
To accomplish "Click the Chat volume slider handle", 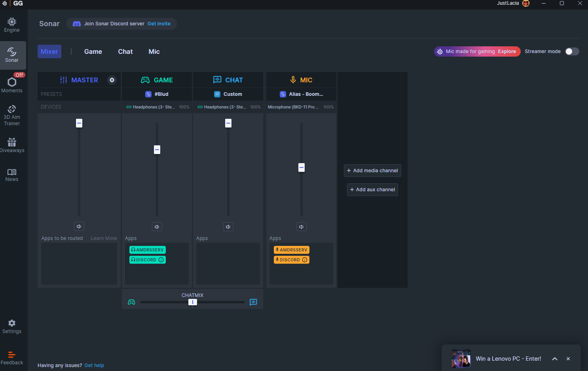I will [228, 123].
